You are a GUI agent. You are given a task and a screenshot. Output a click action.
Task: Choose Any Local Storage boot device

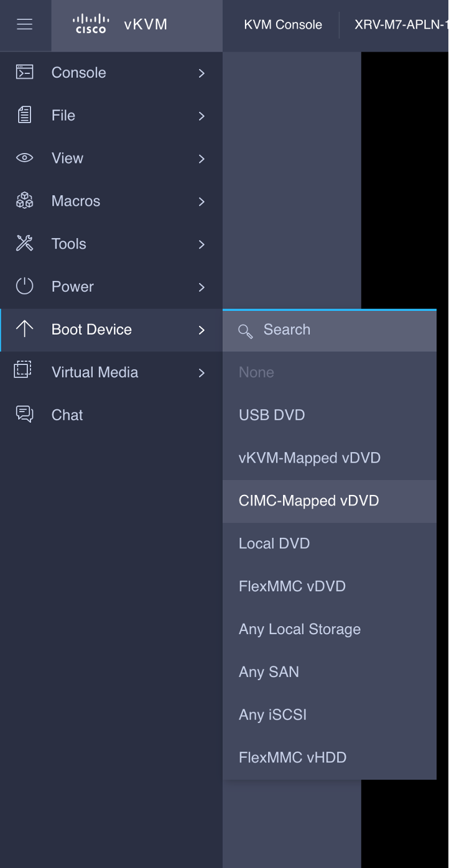[330, 630]
